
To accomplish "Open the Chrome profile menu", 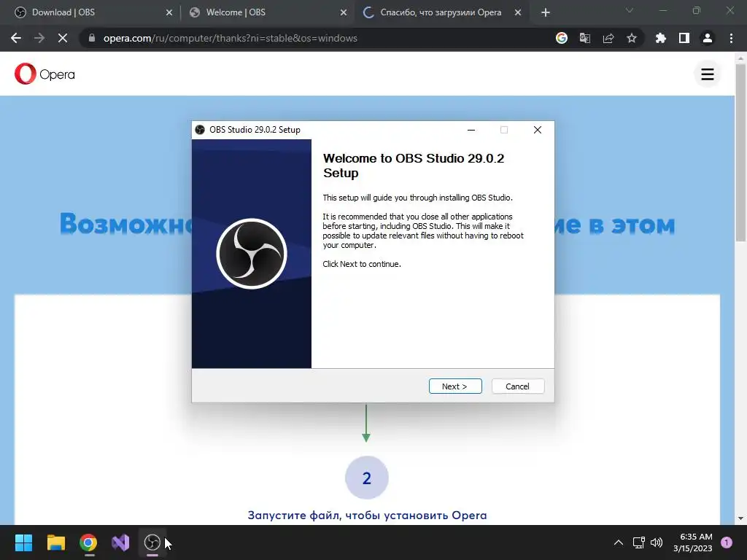I will [708, 38].
